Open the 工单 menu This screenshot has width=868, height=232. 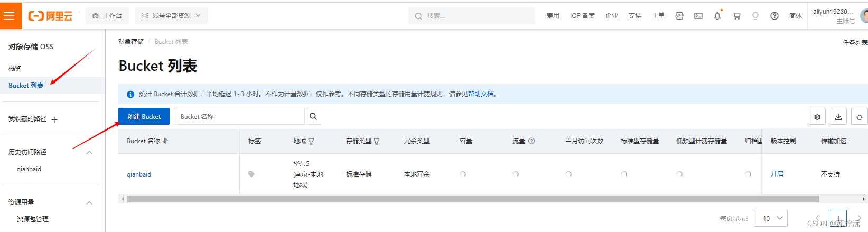coord(658,16)
